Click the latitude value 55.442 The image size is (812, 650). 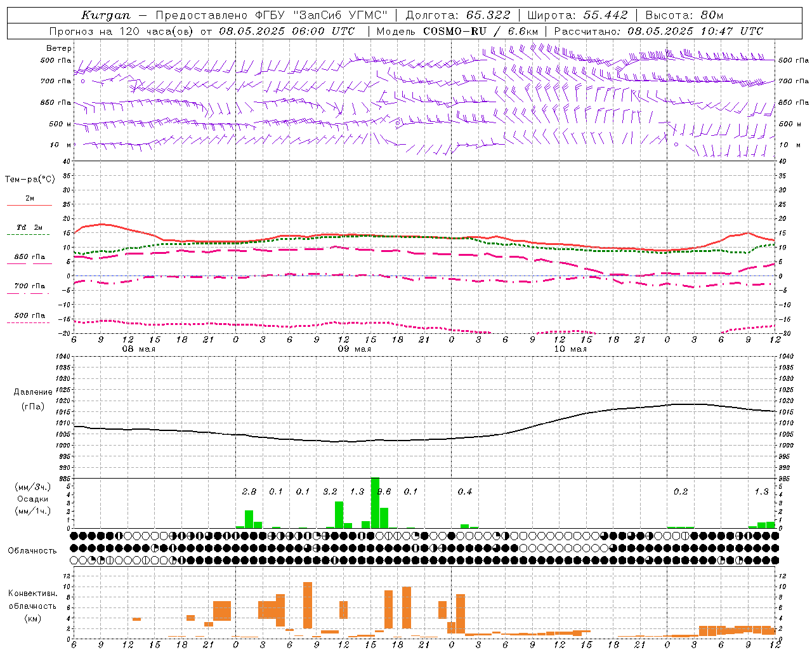click(606, 15)
